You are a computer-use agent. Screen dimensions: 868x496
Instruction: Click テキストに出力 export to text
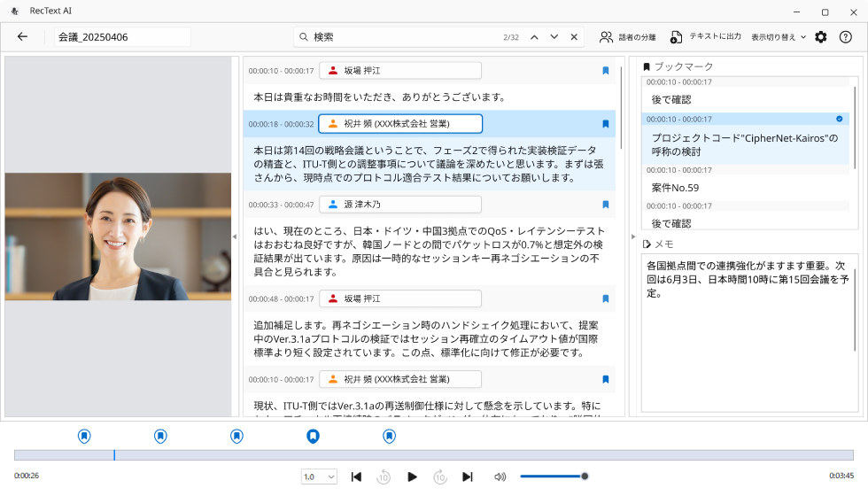coord(705,37)
